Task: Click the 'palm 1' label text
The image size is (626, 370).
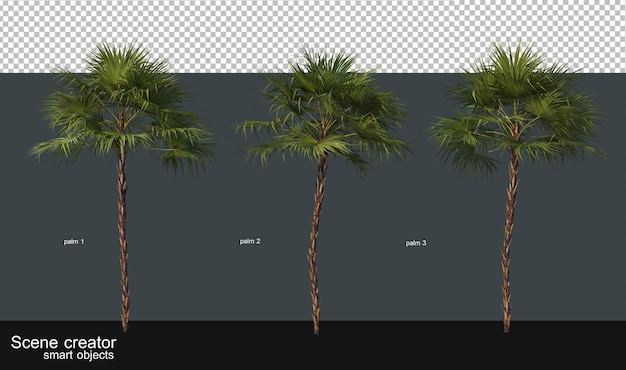Action: click(74, 241)
